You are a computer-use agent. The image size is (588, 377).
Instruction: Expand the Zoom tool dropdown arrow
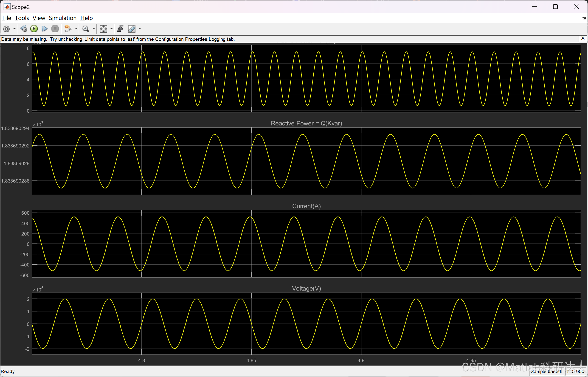[94, 29]
